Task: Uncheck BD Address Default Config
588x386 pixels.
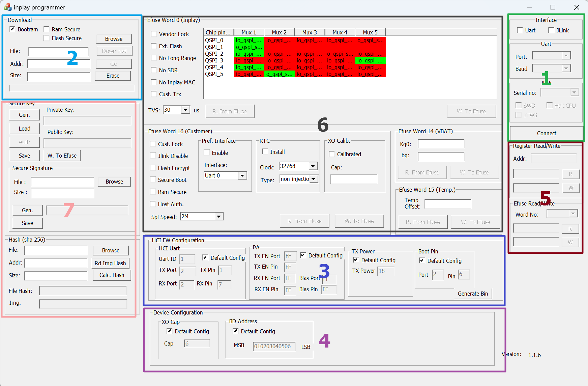Action: point(236,331)
